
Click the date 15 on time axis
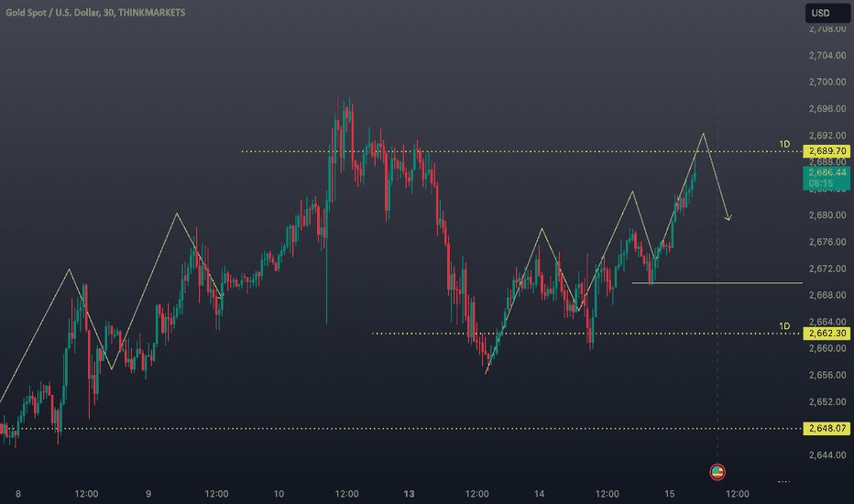coord(670,494)
